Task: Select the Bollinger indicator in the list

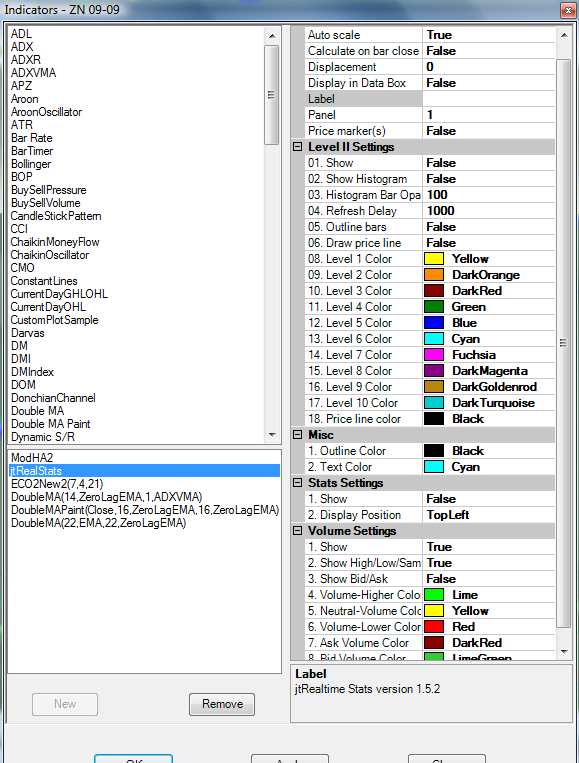Action: click(31, 164)
